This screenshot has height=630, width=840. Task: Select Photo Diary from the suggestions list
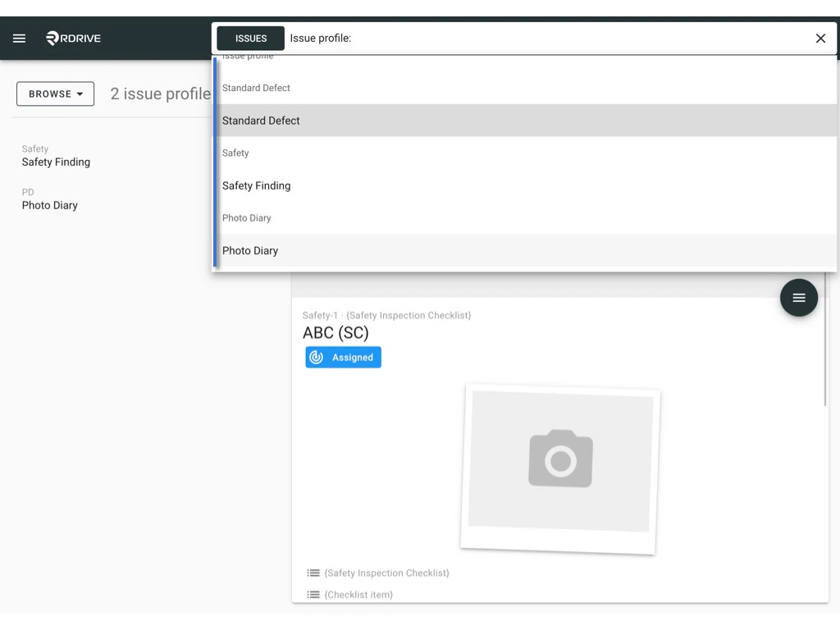pyautogui.click(x=250, y=250)
